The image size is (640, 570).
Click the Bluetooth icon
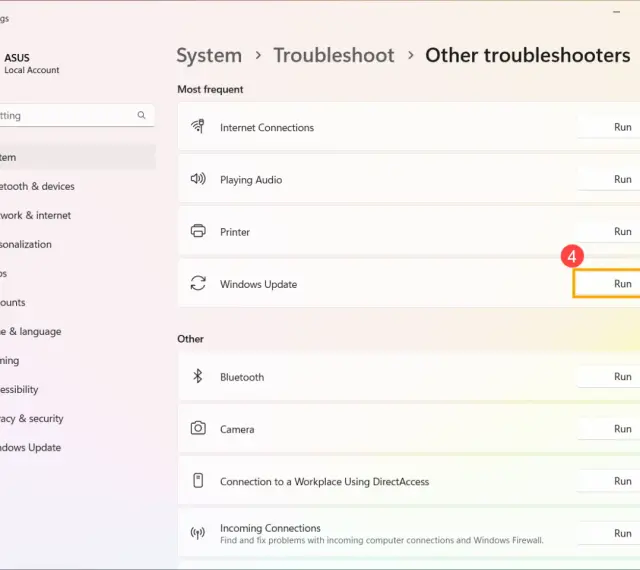coord(198,376)
